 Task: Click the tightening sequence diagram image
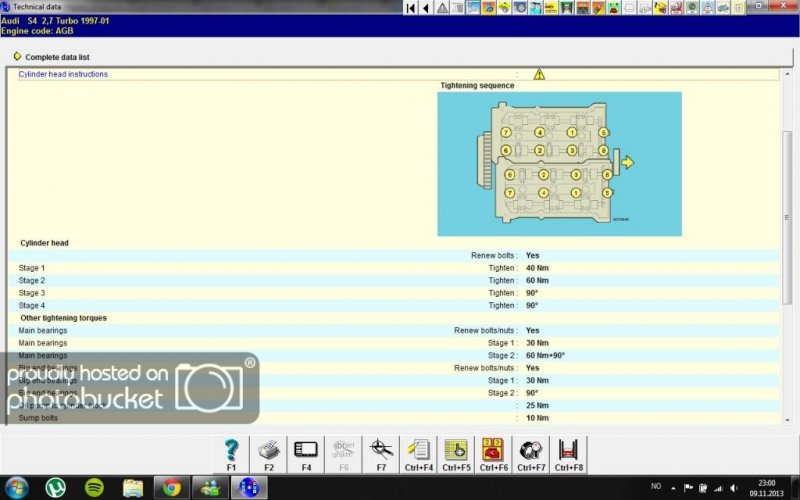click(x=559, y=163)
